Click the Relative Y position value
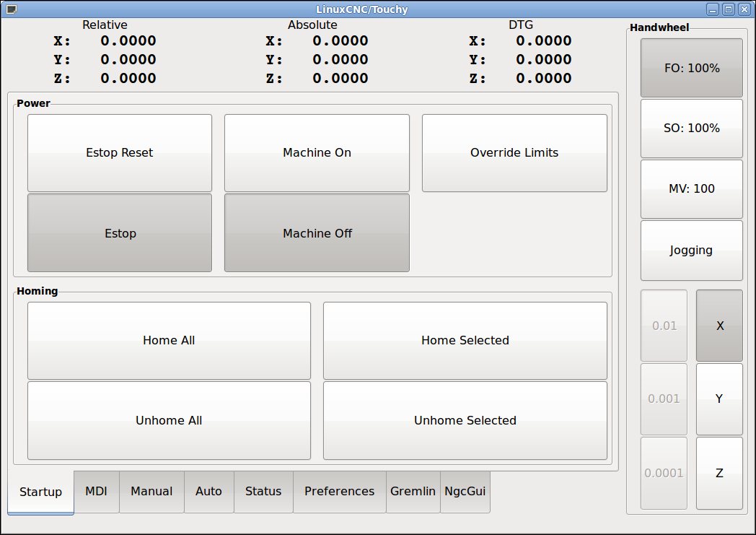 128,60
